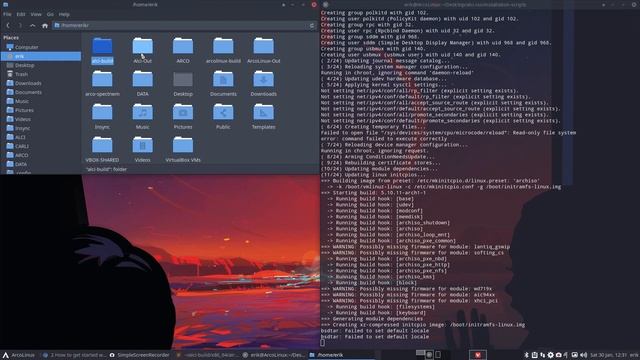Switch to the erik@ArcoLinux terminal taskbar entry
The width and height of the screenshot is (640, 360).
[274, 355]
